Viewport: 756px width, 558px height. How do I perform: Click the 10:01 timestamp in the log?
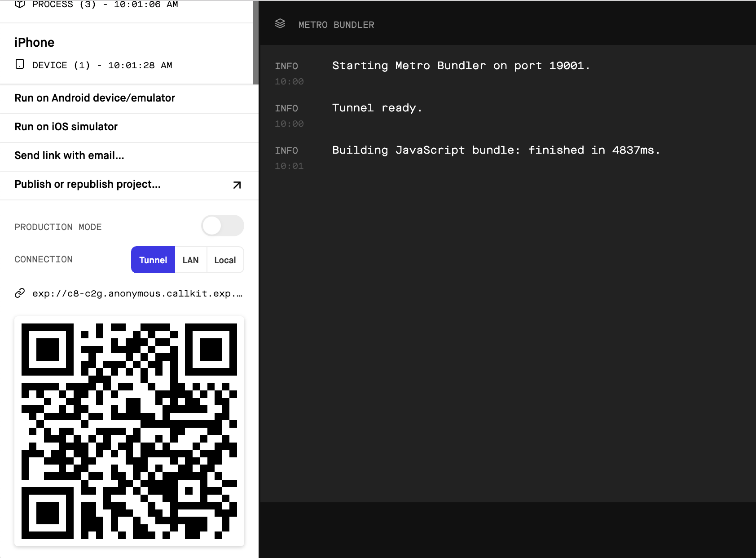pyautogui.click(x=289, y=166)
